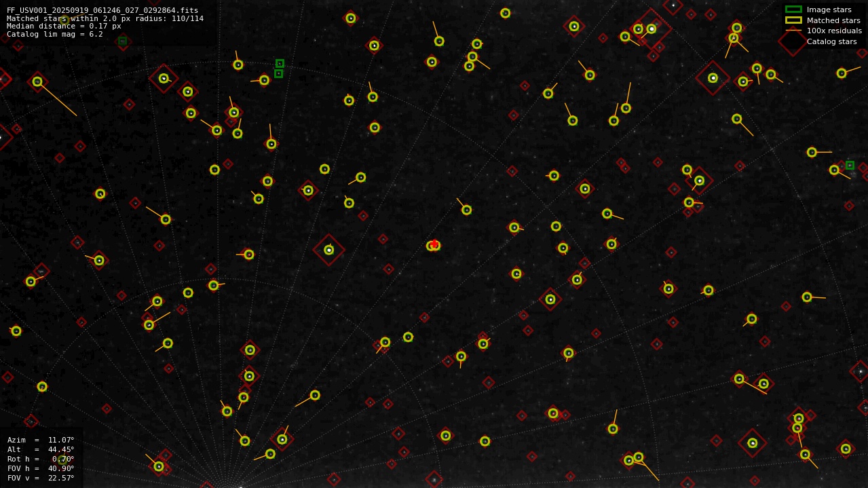The height and width of the screenshot is (488, 868).
Task: Click the orange 100x residuals legend line
Action: point(793,31)
